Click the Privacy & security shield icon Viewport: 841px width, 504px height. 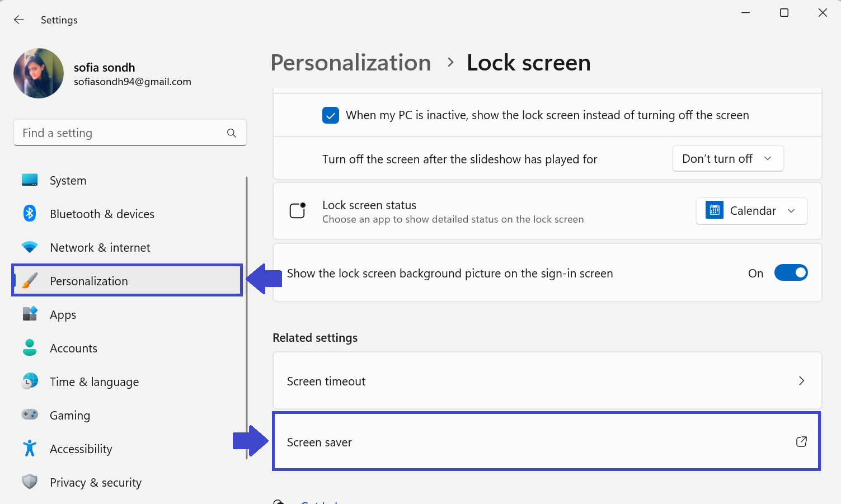30,482
